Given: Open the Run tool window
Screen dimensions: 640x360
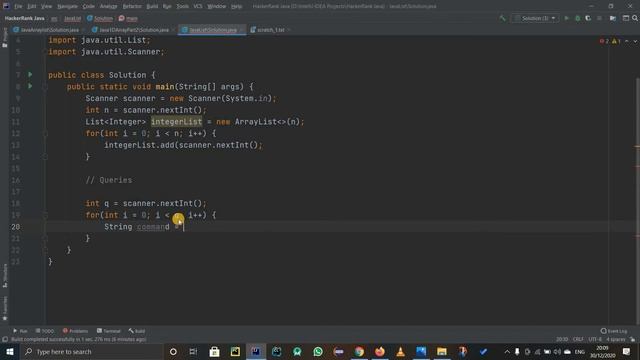Looking at the screenshot, I should tap(20, 331).
